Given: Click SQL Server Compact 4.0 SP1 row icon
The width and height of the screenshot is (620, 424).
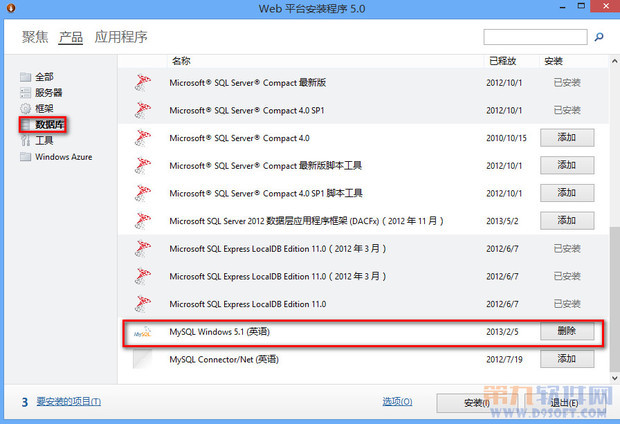Looking at the screenshot, I should pos(143,110).
